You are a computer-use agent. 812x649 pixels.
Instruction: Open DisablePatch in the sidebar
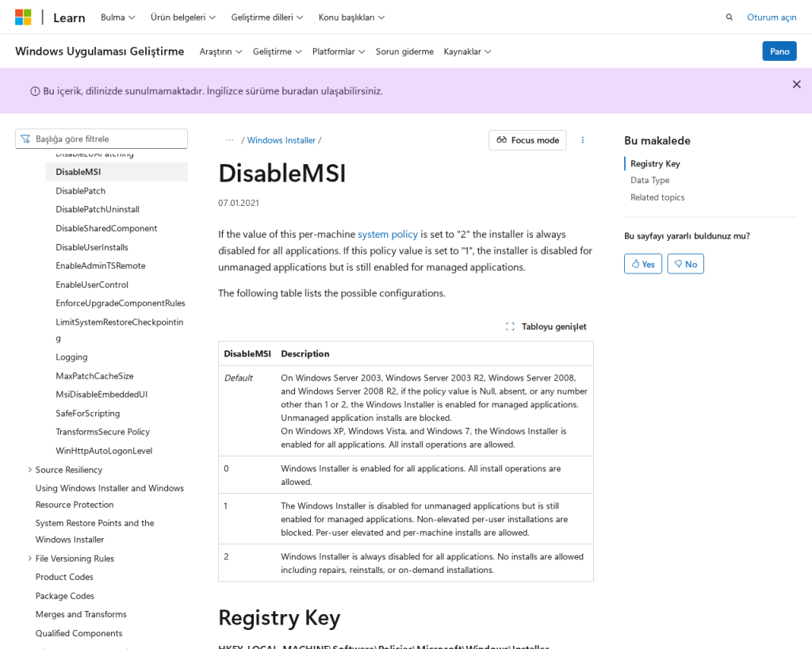pos(80,191)
